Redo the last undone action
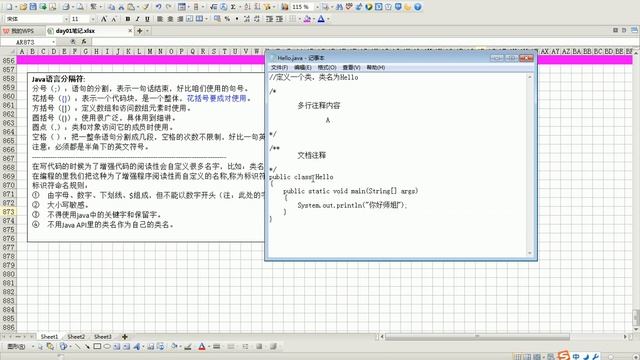Viewport: 640px width, 360px height. click(168, 7)
